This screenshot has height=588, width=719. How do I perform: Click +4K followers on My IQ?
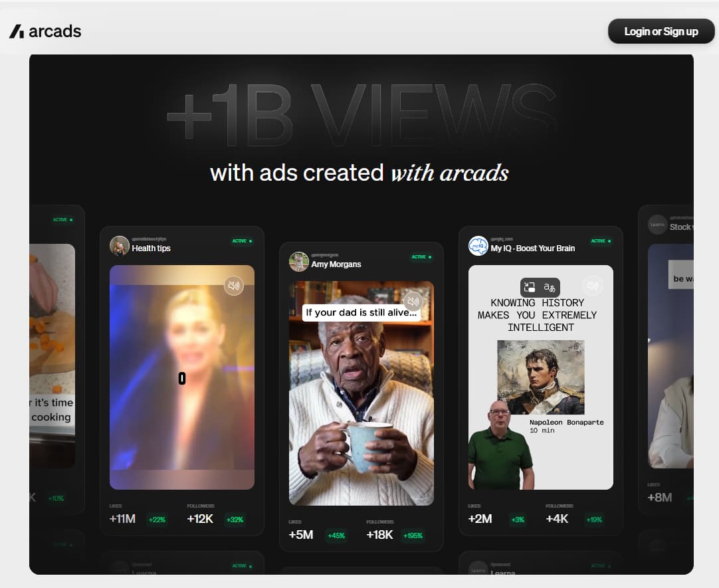(557, 519)
